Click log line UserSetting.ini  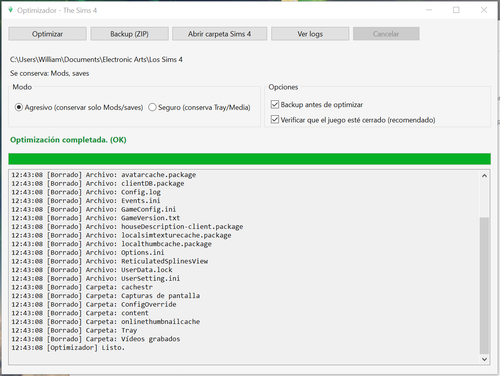click(96, 279)
